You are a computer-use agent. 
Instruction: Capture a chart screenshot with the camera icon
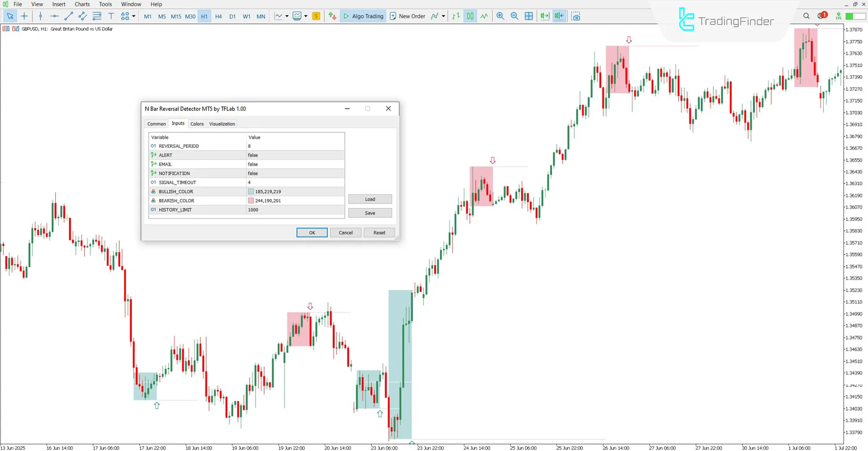(576, 16)
